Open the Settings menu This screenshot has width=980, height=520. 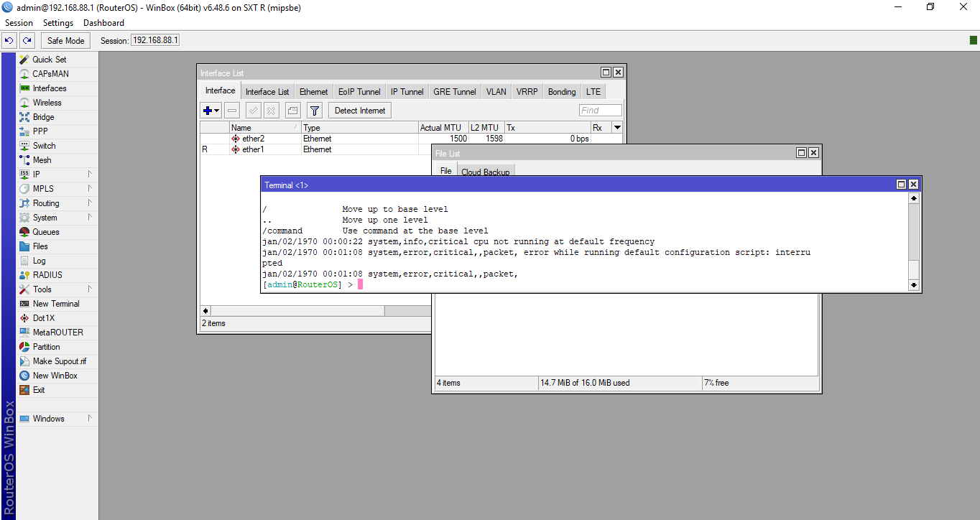[58, 23]
